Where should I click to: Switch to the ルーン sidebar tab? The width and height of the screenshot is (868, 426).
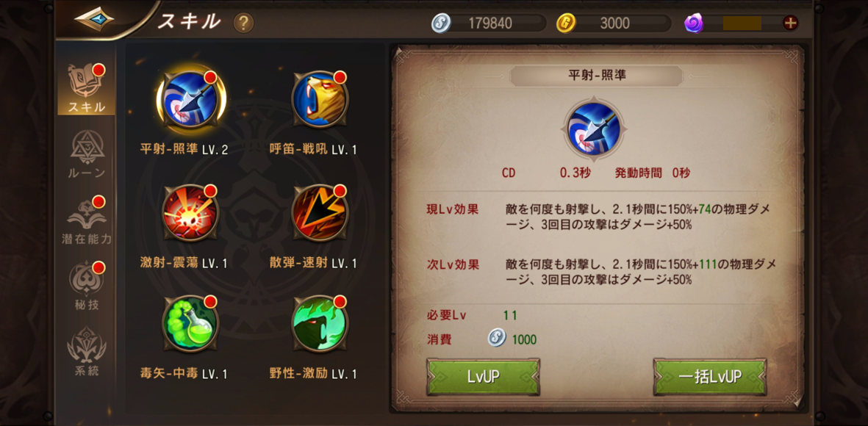click(x=87, y=155)
